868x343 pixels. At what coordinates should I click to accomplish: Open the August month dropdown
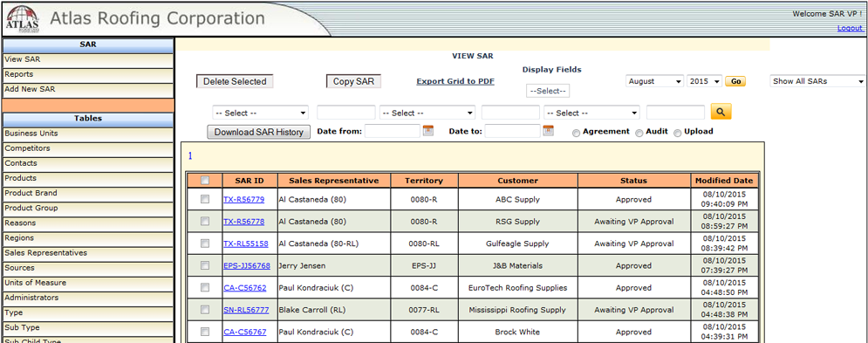(655, 81)
